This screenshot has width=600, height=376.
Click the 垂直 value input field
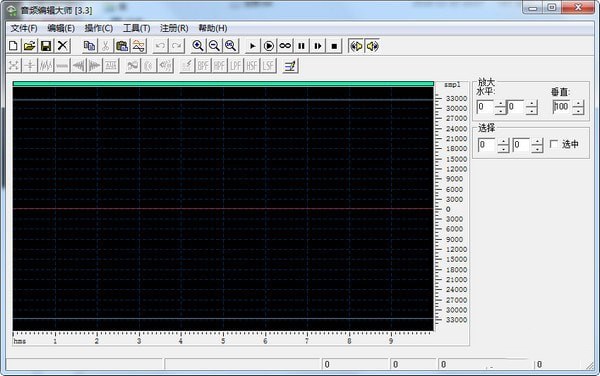point(561,107)
